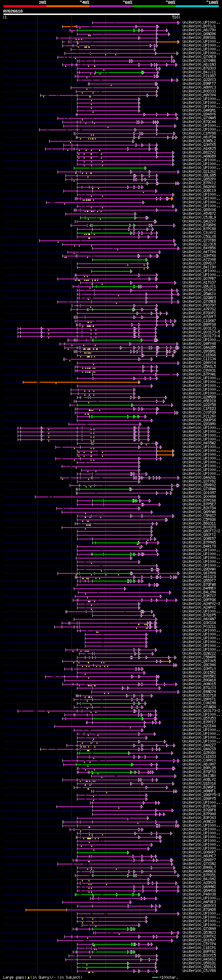Select the UniRef100_B3N5L2 label
The image size is (222, 980).
(x=199, y=141)
